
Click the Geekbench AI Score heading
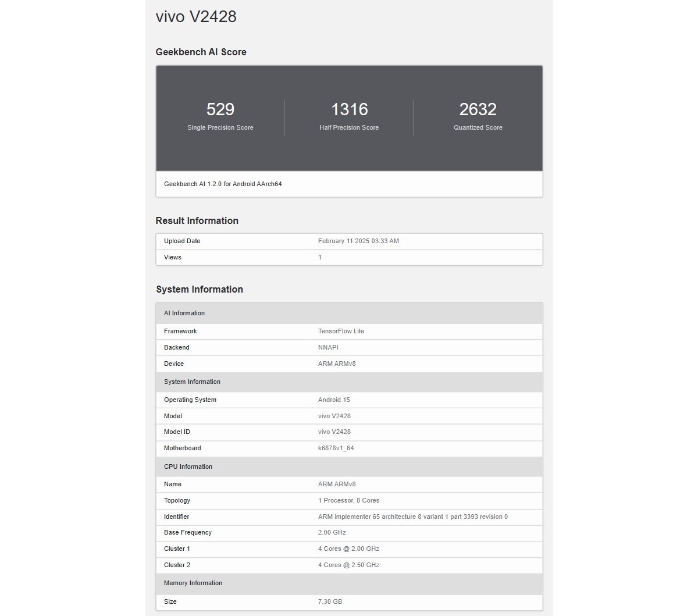pyautogui.click(x=201, y=52)
